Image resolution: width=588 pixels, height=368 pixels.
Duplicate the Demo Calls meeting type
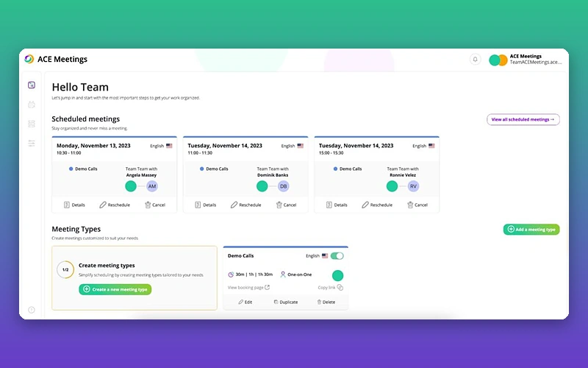tap(286, 302)
